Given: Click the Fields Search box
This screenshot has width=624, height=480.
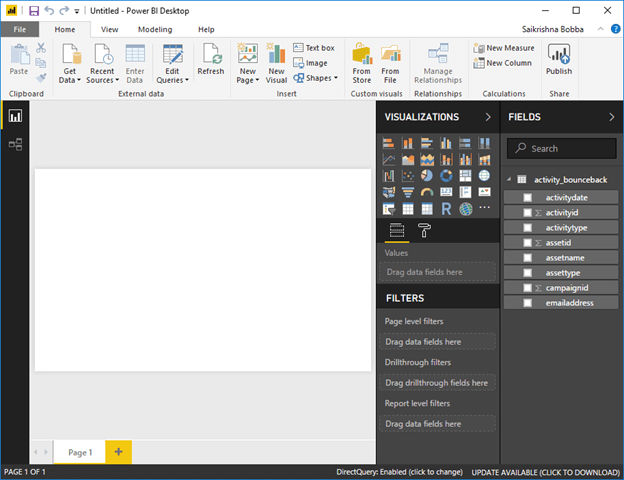Looking at the screenshot, I should click(x=562, y=148).
